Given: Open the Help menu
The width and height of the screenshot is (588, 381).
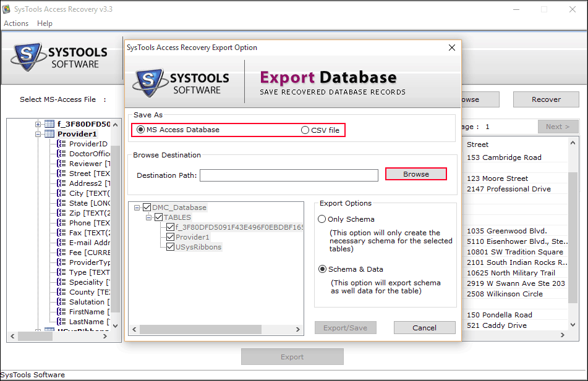Looking at the screenshot, I should tap(45, 23).
